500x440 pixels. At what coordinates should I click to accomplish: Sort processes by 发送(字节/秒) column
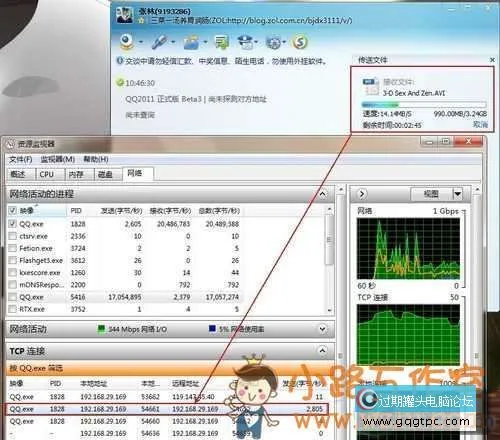pos(121,211)
